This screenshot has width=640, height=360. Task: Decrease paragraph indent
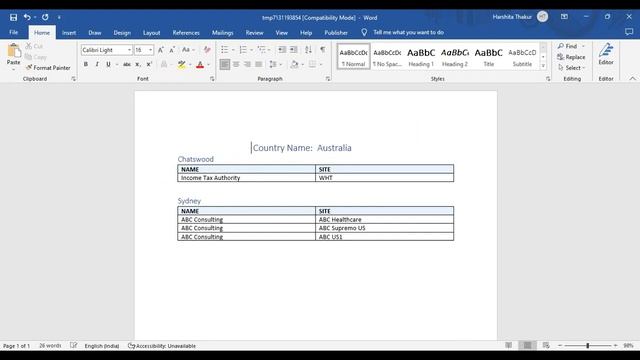point(282,50)
